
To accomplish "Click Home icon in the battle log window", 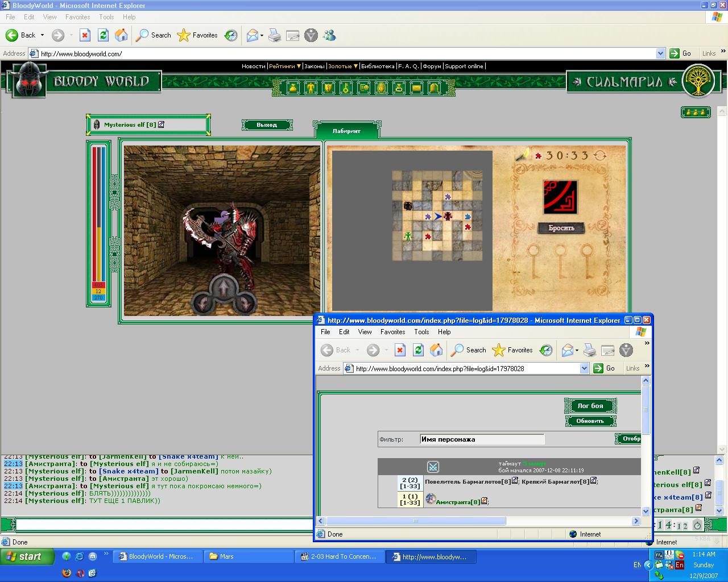I will coord(436,350).
